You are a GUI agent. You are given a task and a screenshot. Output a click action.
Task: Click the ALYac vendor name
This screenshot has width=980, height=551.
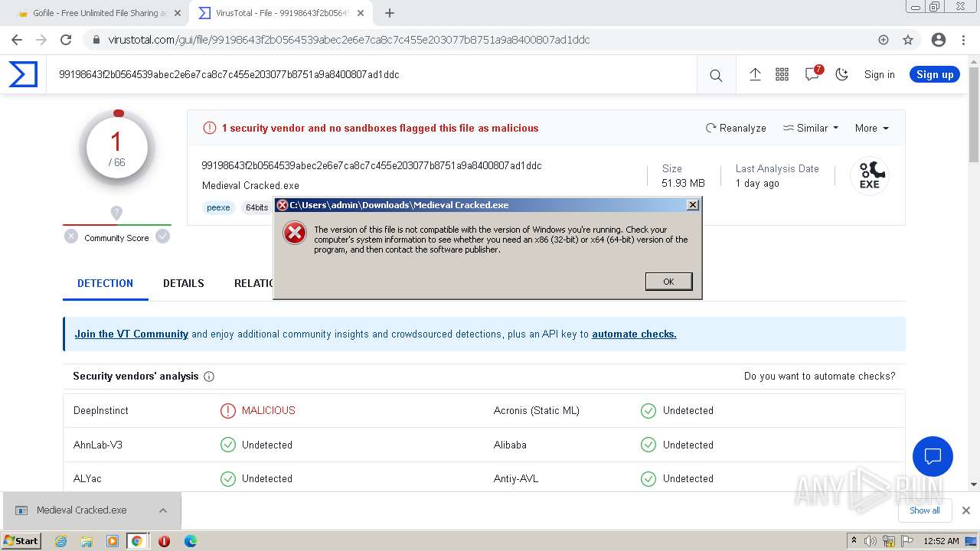click(87, 478)
